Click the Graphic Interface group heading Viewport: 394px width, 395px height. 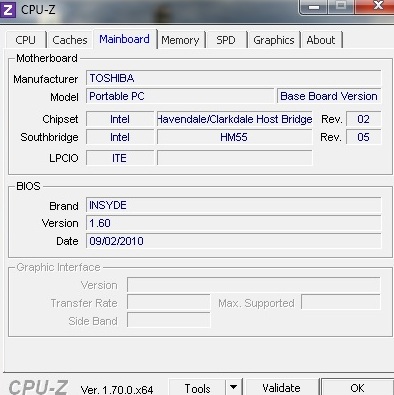tap(58, 267)
